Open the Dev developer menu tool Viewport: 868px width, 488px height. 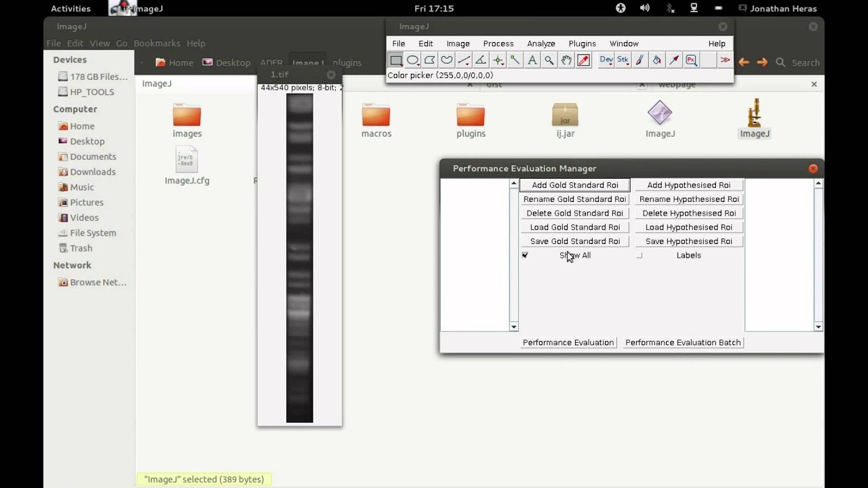[x=606, y=60]
